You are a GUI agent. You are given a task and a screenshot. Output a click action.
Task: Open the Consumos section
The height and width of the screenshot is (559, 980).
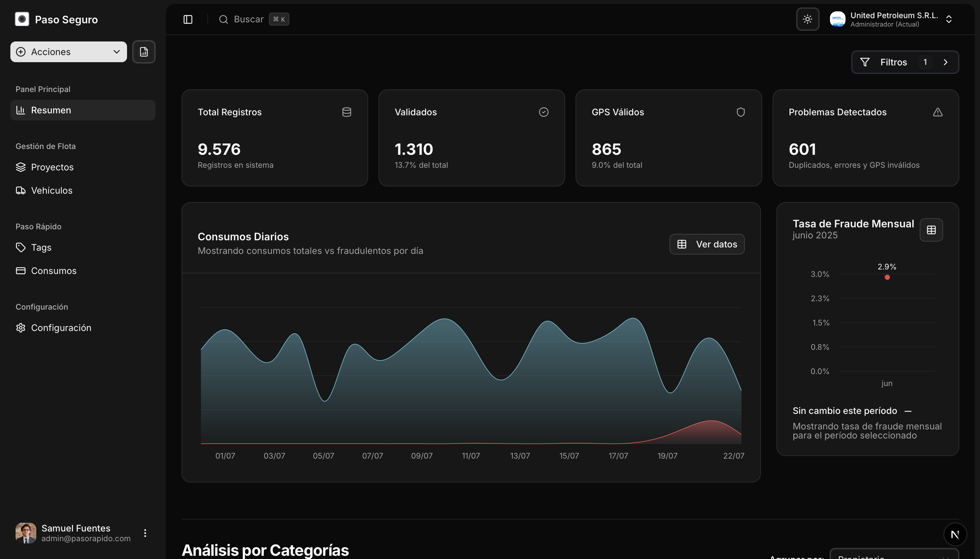click(54, 270)
